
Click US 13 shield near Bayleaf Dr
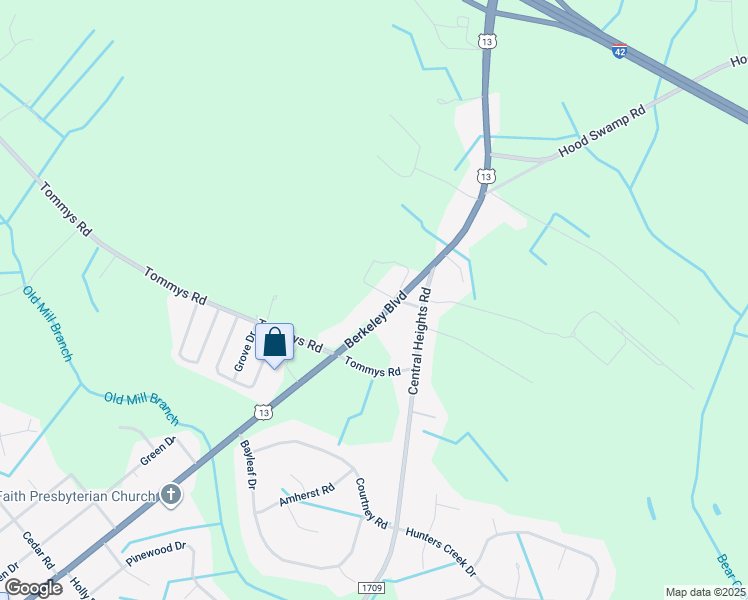tap(263, 412)
